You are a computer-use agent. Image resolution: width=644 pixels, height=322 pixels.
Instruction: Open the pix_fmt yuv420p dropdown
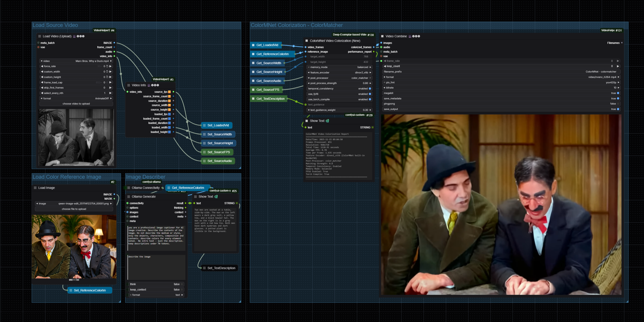coord(501,83)
